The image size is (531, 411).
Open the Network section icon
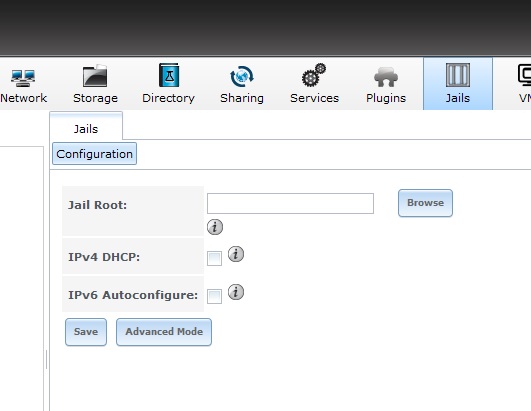23,78
